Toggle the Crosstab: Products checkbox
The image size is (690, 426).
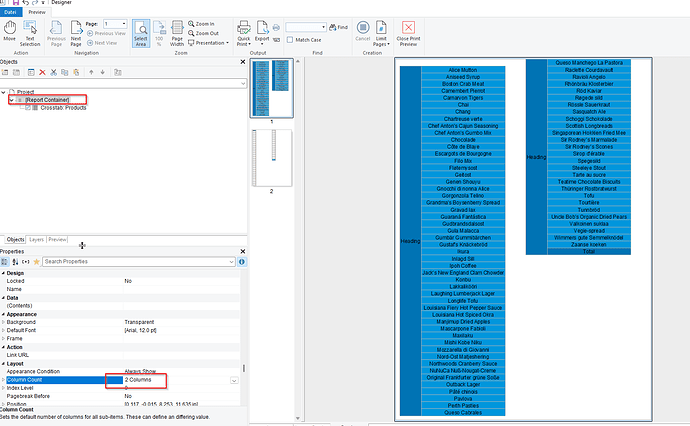click(28, 108)
